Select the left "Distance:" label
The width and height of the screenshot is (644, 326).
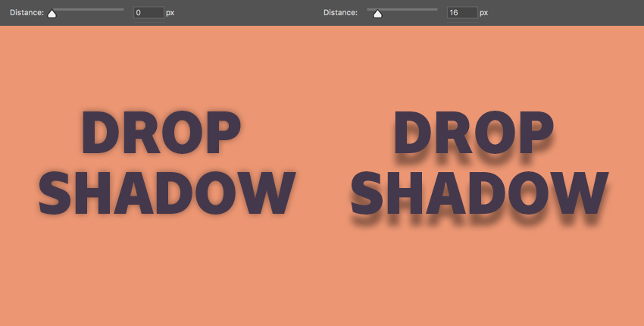tap(26, 13)
